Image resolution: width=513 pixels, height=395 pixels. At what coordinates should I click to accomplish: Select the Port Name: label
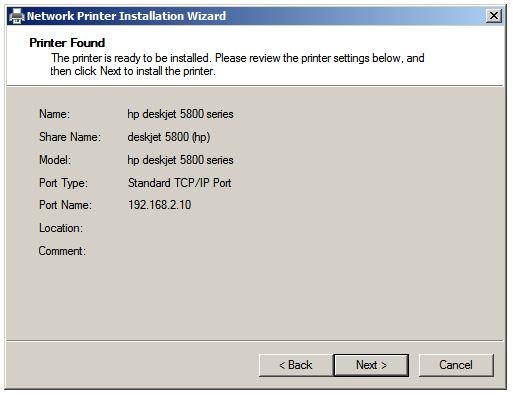pyautogui.click(x=65, y=205)
